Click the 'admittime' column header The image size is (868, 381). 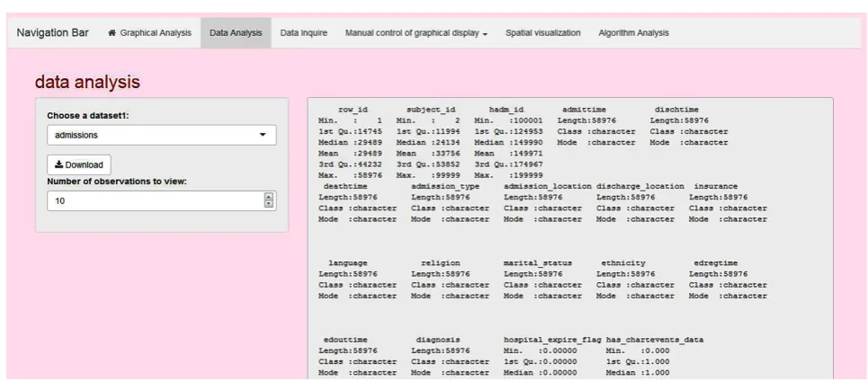(x=584, y=110)
